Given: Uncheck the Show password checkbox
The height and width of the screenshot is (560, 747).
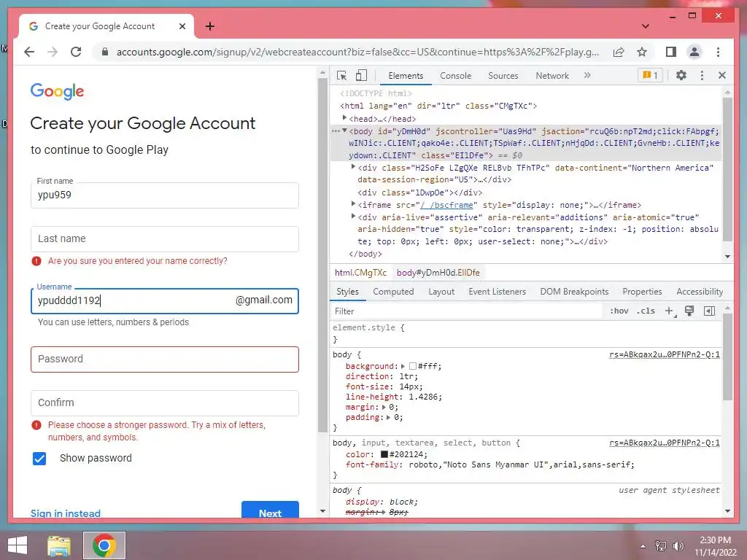Looking at the screenshot, I should click(x=39, y=459).
